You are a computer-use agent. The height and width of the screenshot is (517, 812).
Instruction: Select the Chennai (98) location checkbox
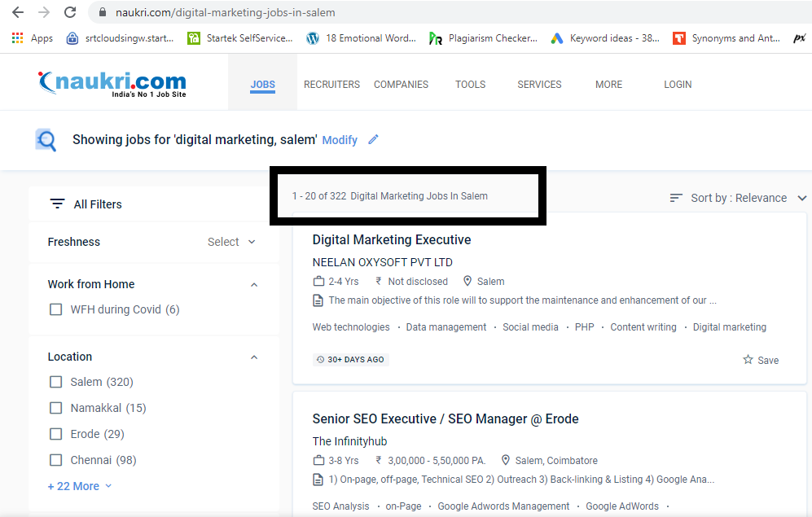pos(55,460)
